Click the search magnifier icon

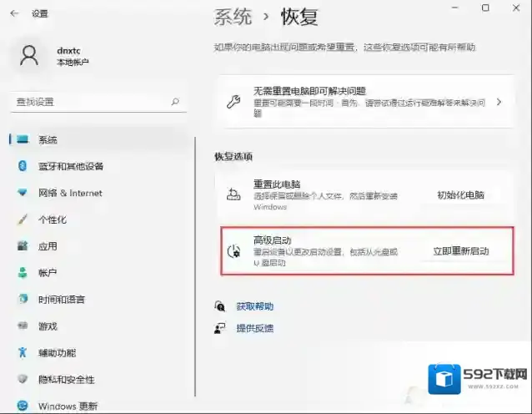(175, 102)
